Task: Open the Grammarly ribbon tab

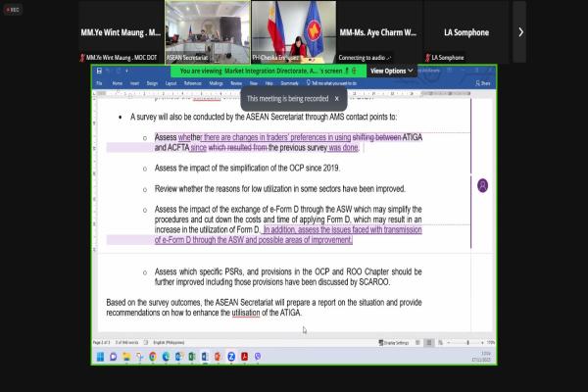Action: tap(289, 83)
